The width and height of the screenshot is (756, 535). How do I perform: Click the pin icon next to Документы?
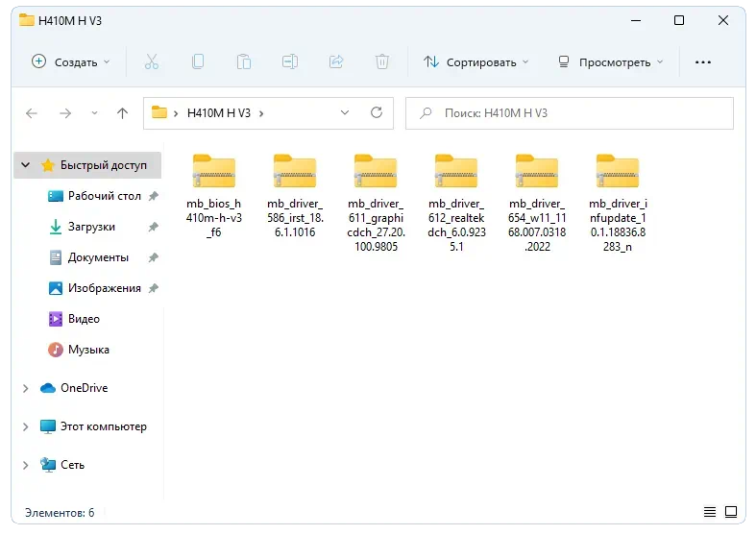coord(154,257)
